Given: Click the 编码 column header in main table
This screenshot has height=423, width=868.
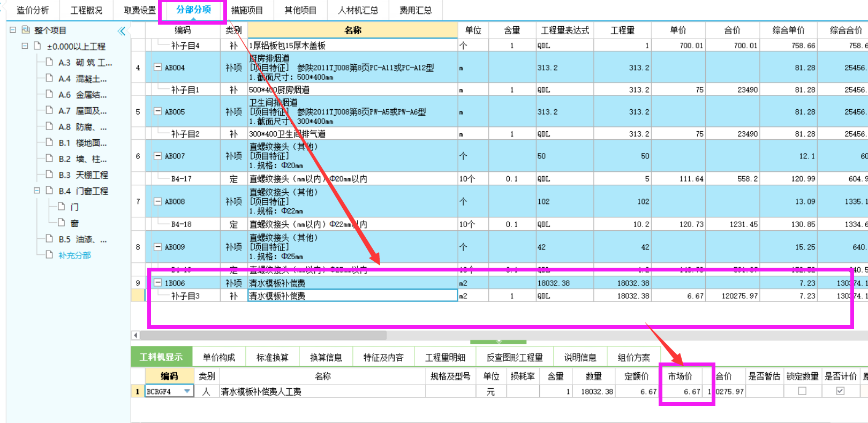Looking at the screenshot, I should click(x=183, y=30).
